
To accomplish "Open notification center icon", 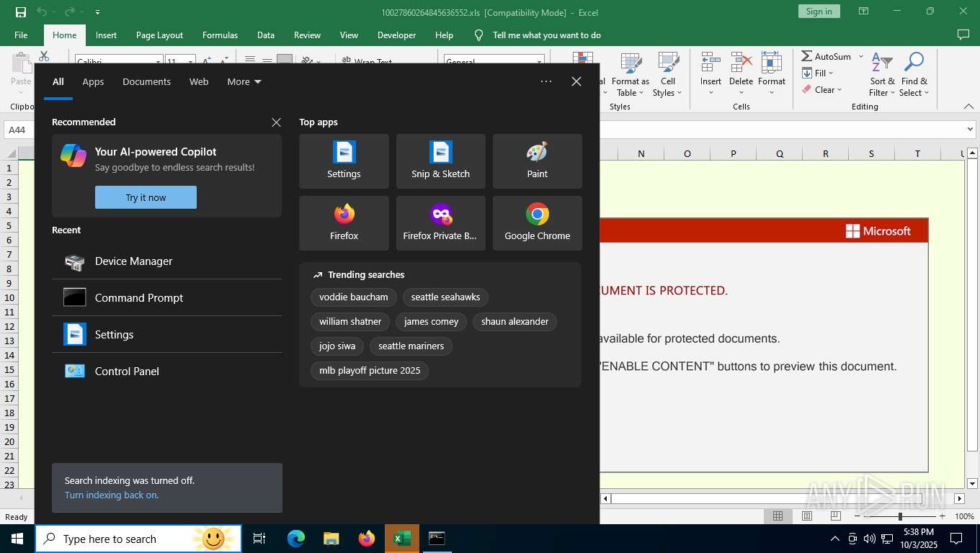I will pyautogui.click(x=956, y=539).
